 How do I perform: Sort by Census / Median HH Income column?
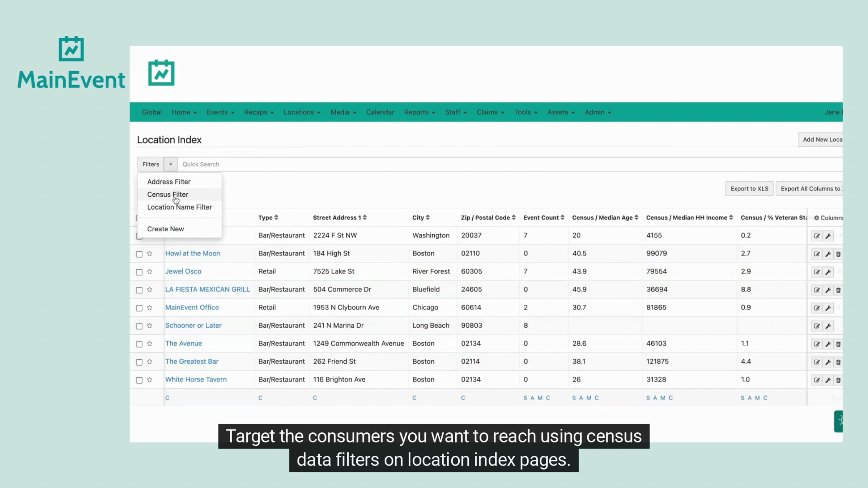[690, 218]
